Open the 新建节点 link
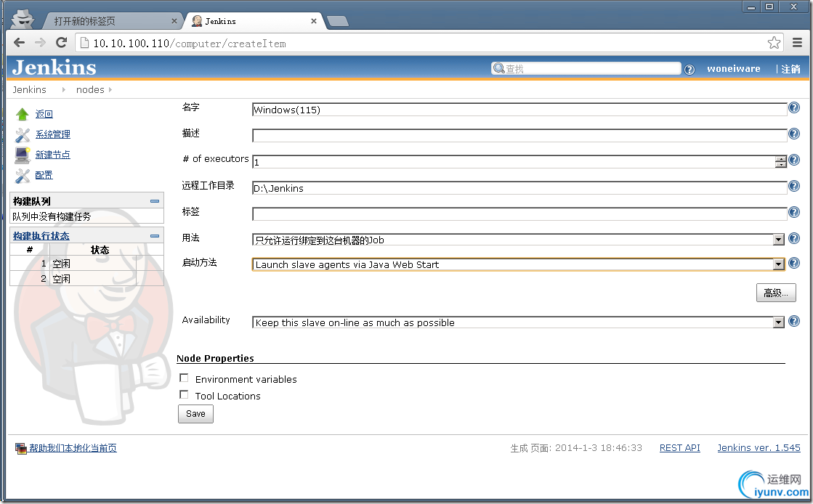813x504 pixels. click(x=53, y=155)
